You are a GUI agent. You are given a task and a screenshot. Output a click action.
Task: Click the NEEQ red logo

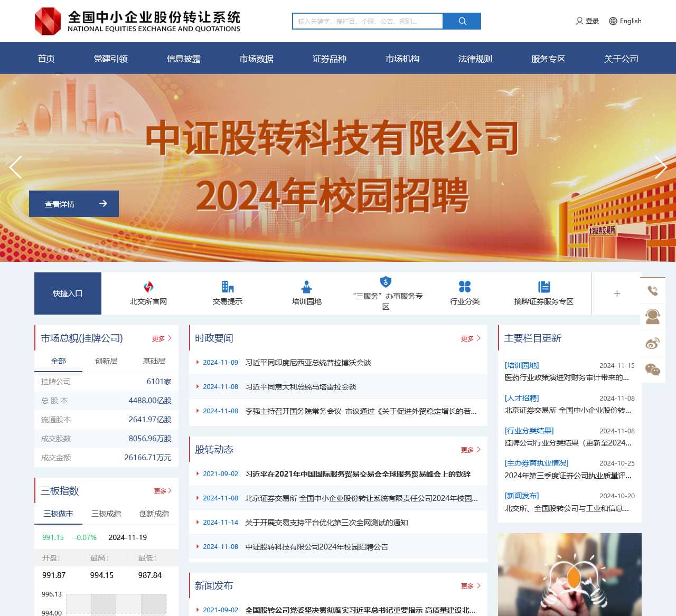(48, 21)
